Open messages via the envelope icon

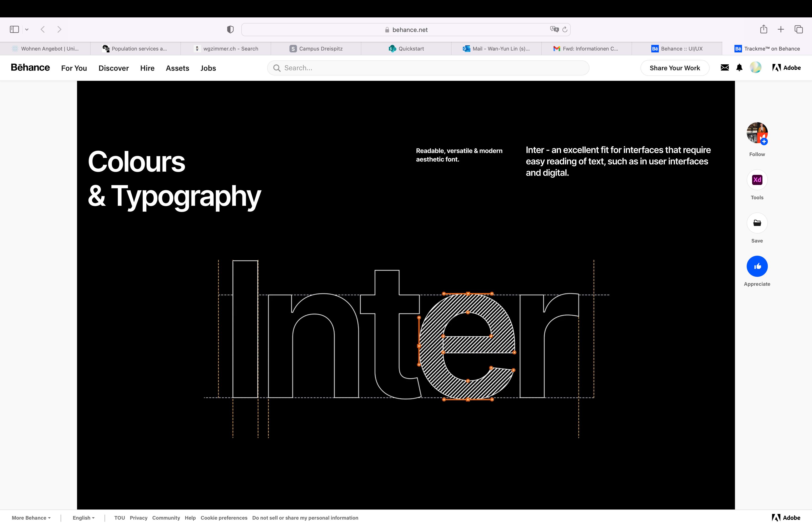click(x=725, y=68)
